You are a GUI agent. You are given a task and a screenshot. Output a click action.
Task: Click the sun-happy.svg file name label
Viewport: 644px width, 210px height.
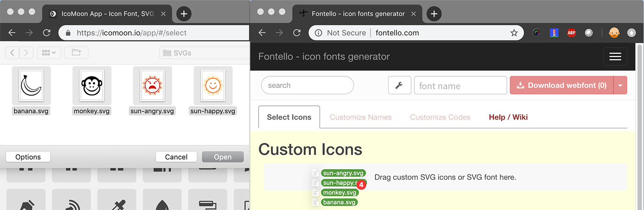(x=213, y=111)
